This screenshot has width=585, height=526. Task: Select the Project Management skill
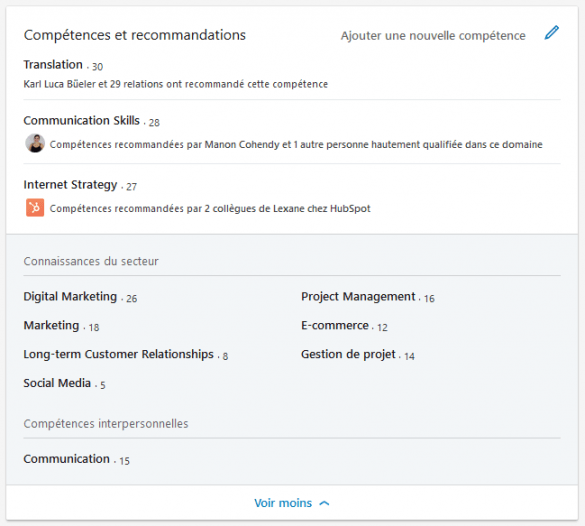358,297
